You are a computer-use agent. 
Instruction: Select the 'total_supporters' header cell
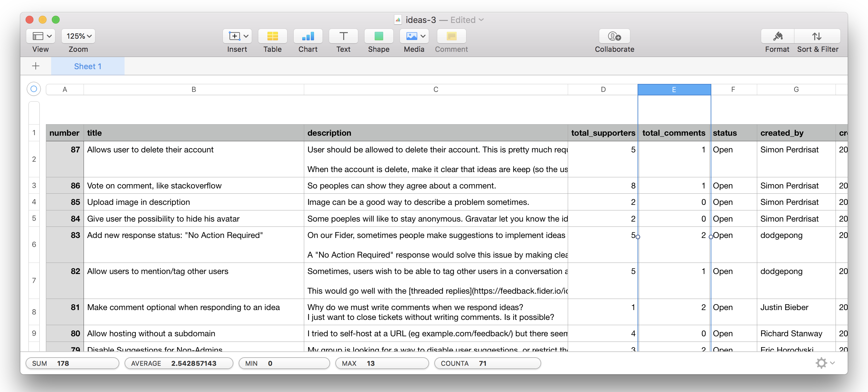point(603,133)
